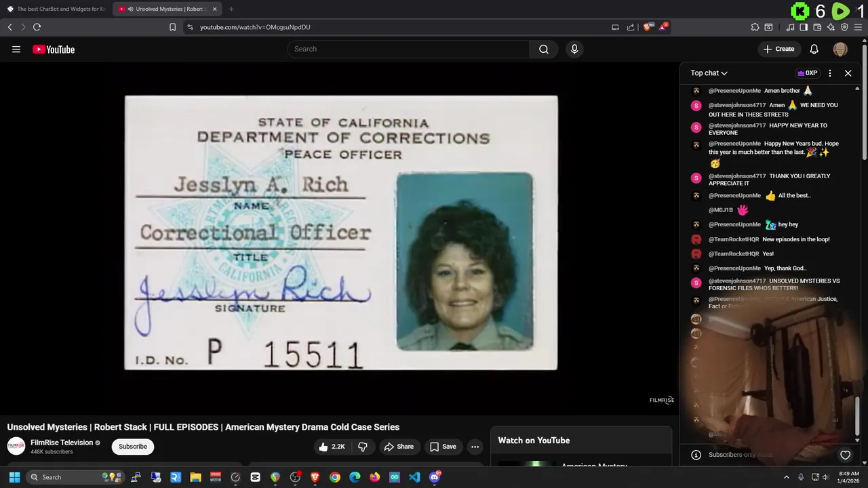Open File Explorer from the taskbar
Image resolution: width=868 pixels, height=488 pixels.
[195, 477]
